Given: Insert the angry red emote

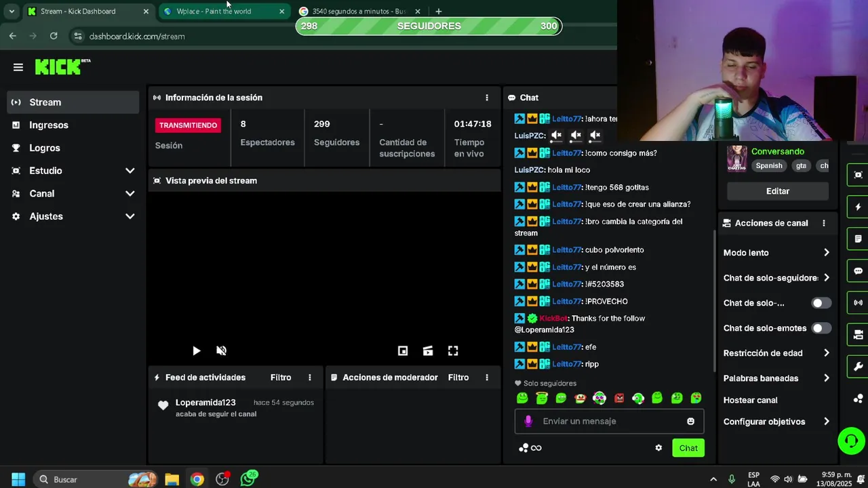Looking at the screenshot, I should 618,399.
